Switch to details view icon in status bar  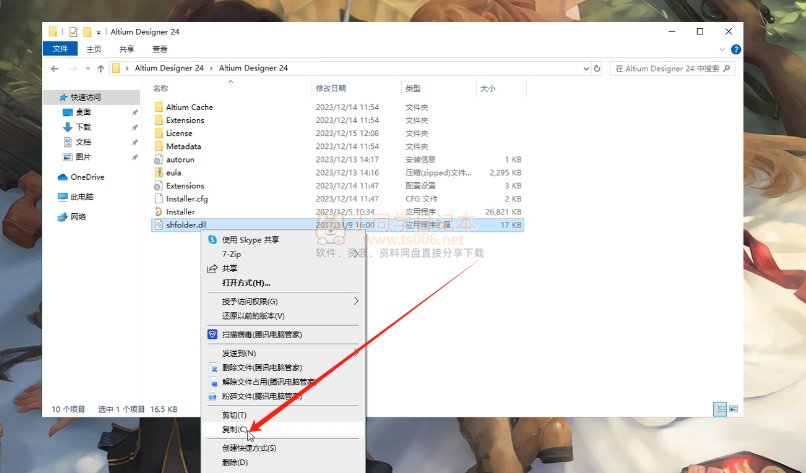[720, 409]
